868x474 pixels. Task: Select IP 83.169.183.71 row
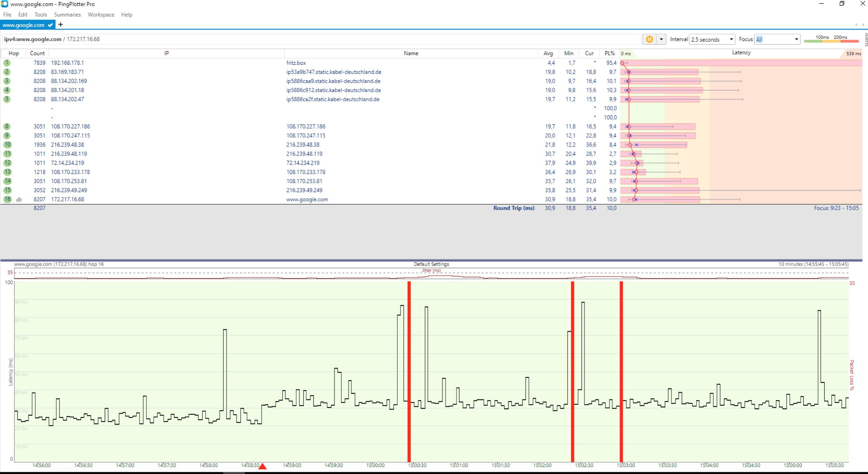click(67, 72)
